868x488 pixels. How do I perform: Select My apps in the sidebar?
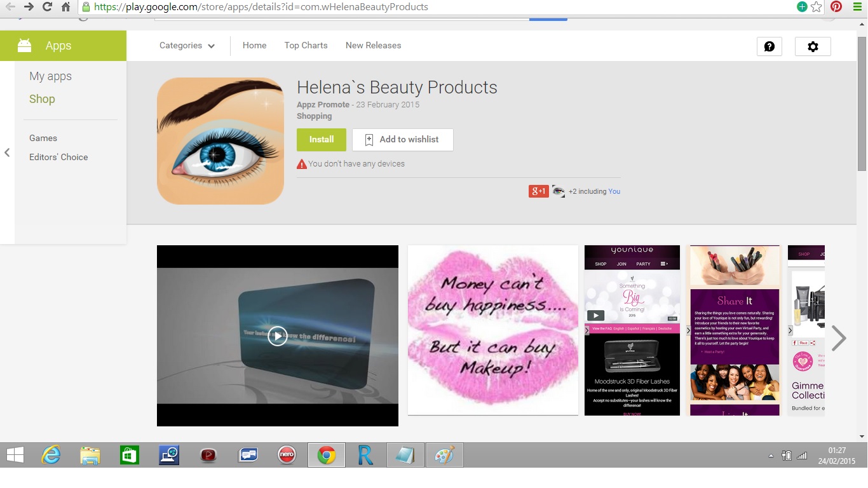pyautogui.click(x=50, y=76)
